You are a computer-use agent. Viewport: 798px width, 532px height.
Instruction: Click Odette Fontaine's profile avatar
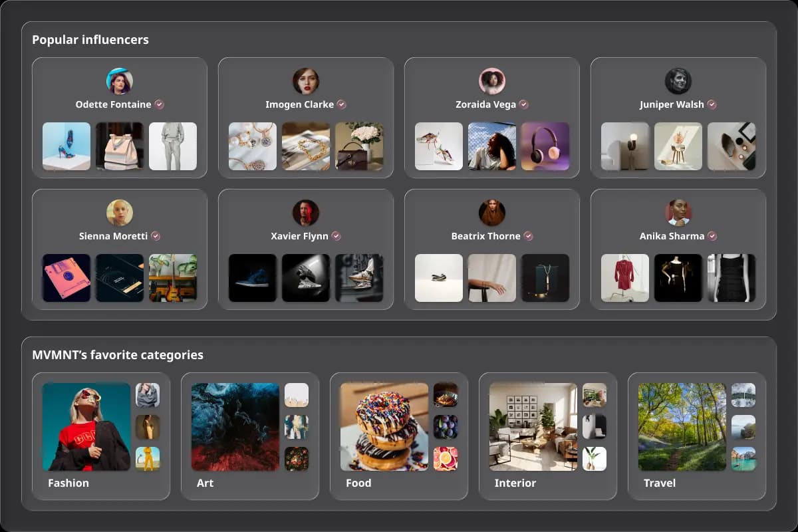coord(120,81)
